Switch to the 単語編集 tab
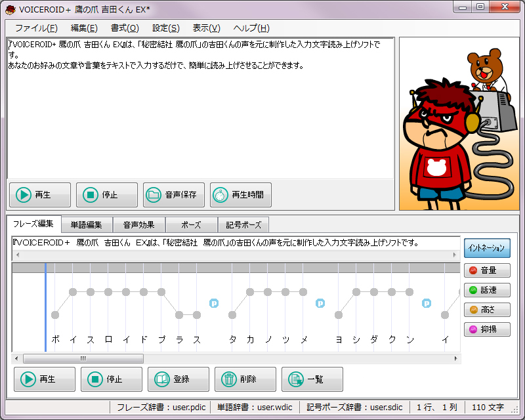Viewport: 525px width, 420px height. click(87, 225)
